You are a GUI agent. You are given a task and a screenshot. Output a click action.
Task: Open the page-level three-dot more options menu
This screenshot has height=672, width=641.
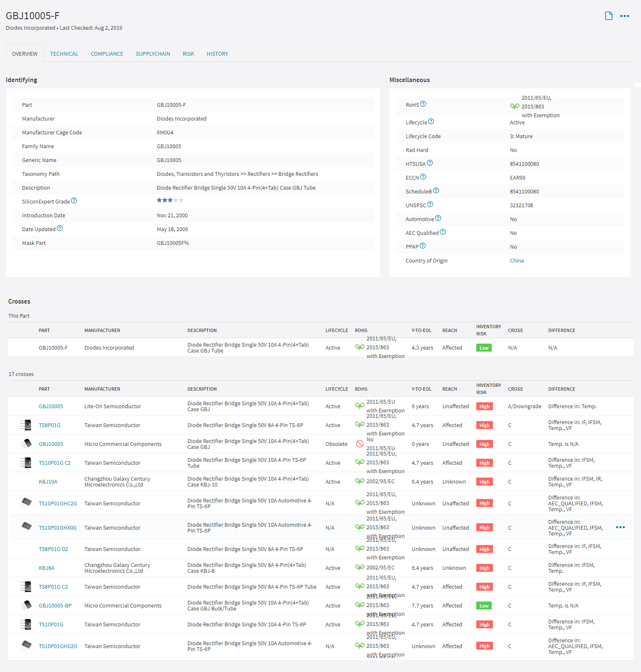point(625,16)
